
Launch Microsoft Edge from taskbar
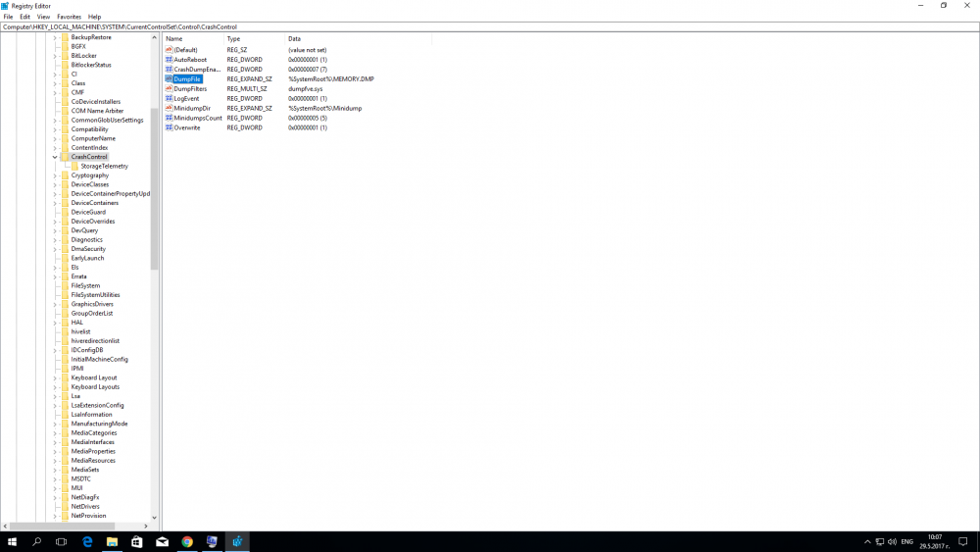tap(87, 542)
